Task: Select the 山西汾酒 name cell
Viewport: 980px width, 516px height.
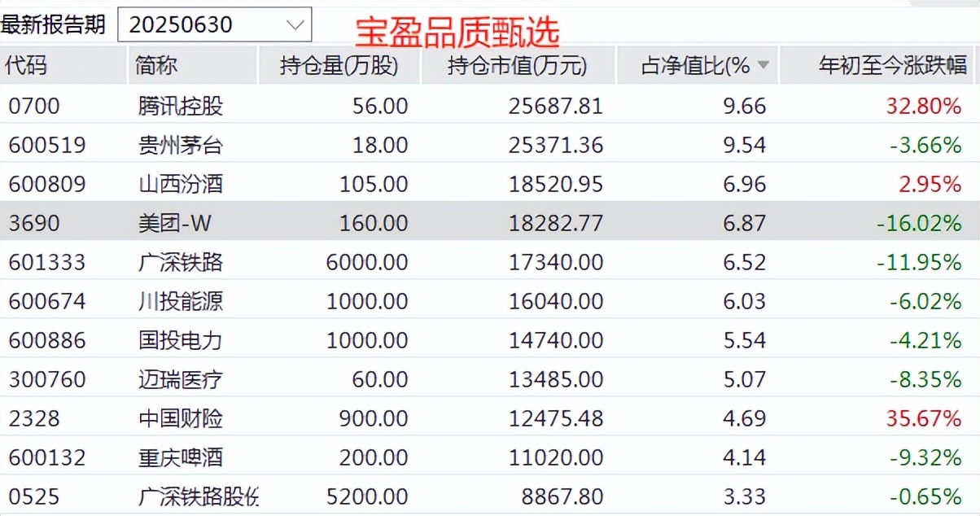Action: click(x=181, y=184)
